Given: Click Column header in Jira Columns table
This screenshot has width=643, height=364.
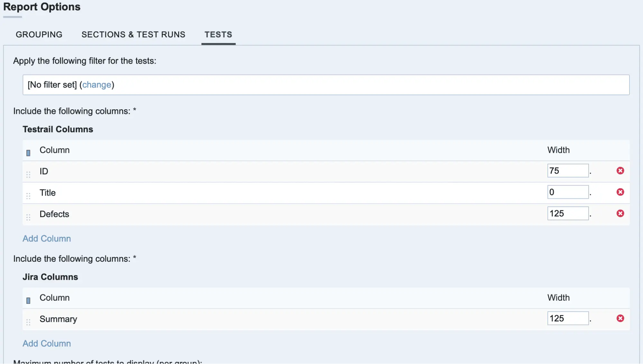Looking at the screenshot, I should coord(54,298).
